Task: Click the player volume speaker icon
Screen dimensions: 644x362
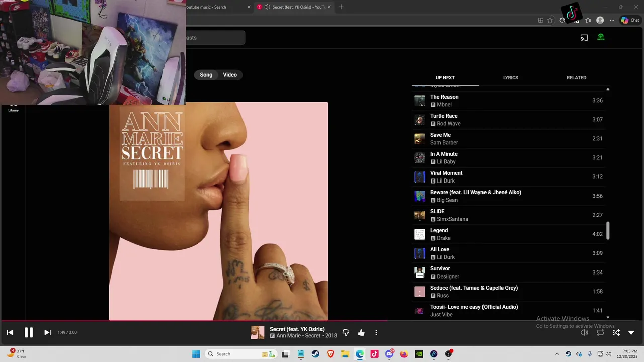Action: 584,332
